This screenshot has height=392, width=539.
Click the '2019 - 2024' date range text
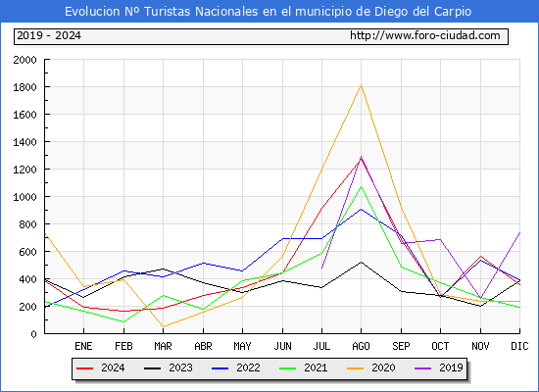(49, 35)
